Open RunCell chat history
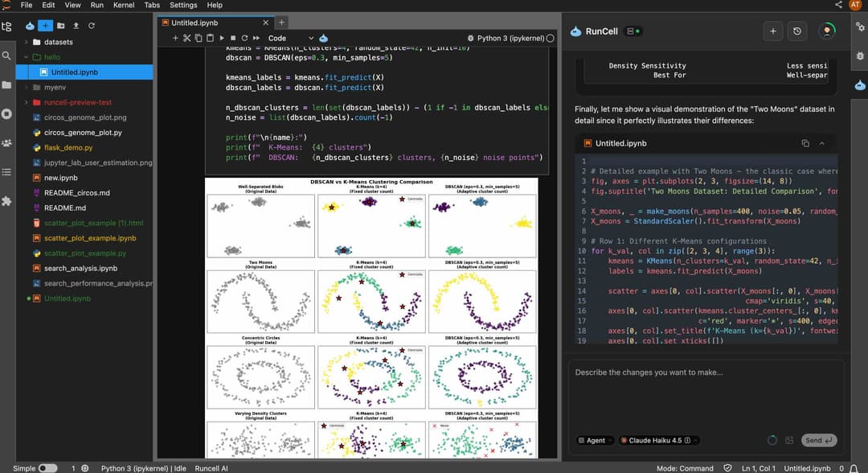The height and width of the screenshot is (473, 868). 797,31
